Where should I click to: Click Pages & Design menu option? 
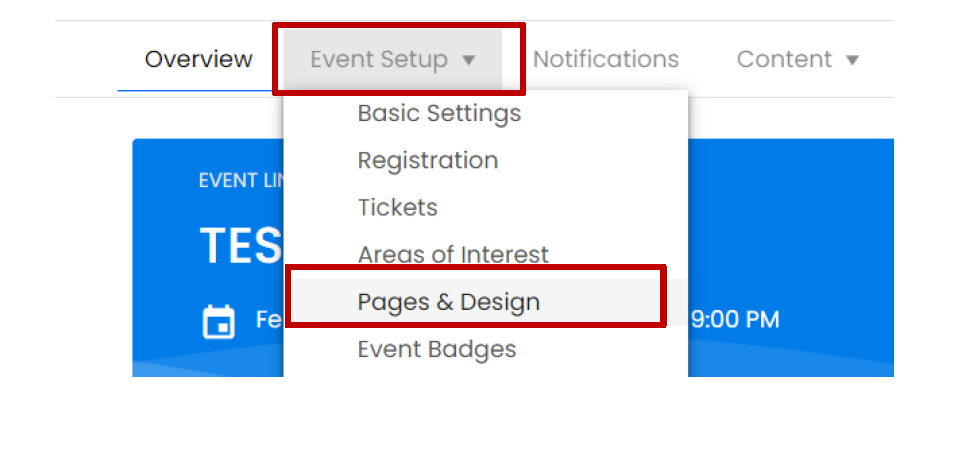click(x=448, y=302)
